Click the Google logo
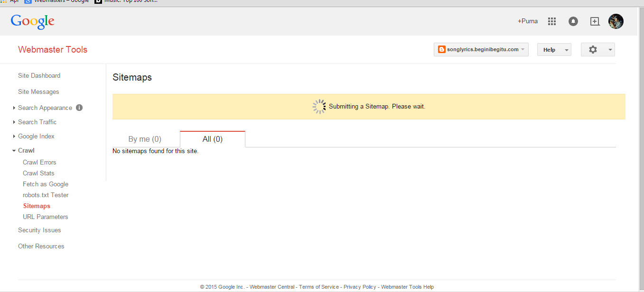The height and width of the screenshot is (292, 644). point(33,21)
